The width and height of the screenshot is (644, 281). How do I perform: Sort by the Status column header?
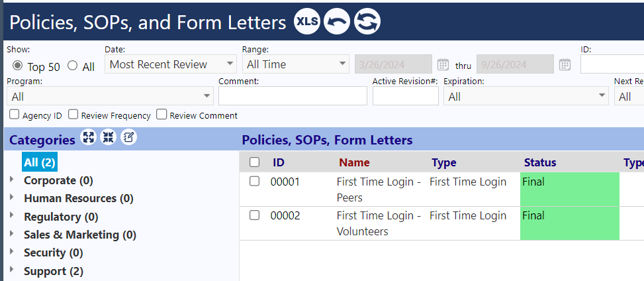tap(540, 163)
